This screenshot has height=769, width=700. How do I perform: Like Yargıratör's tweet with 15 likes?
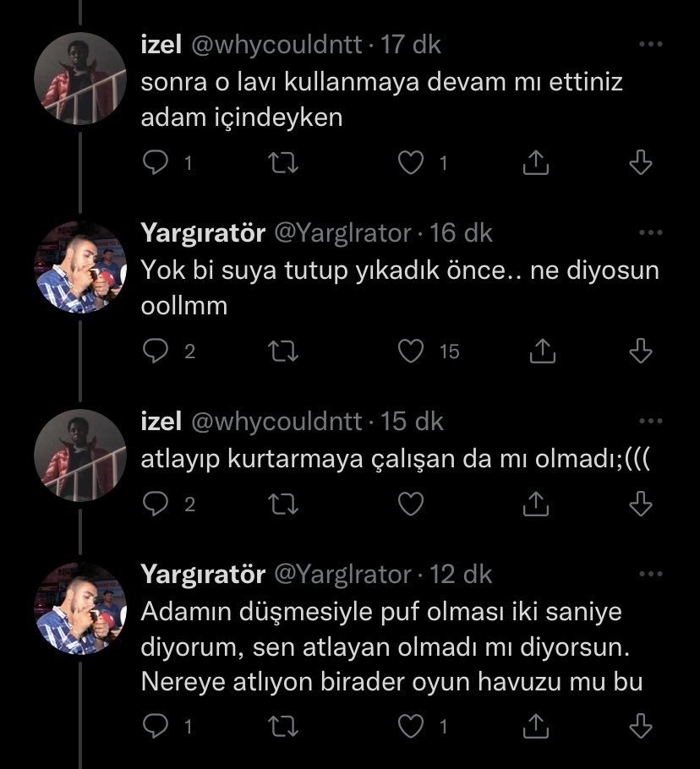point(411,351)
